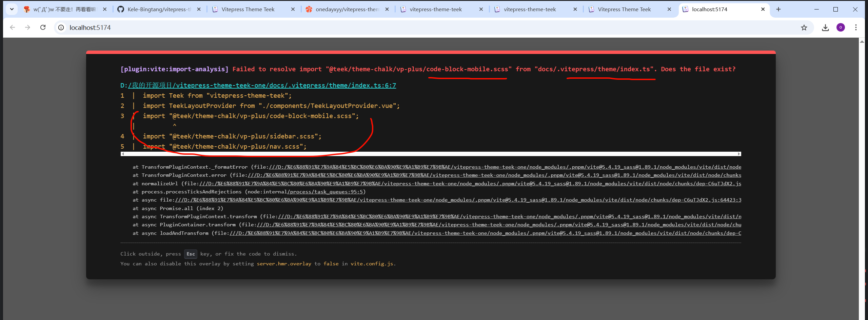Click the forward navigation arrow

pyautogui.click(x=27, y=27)
